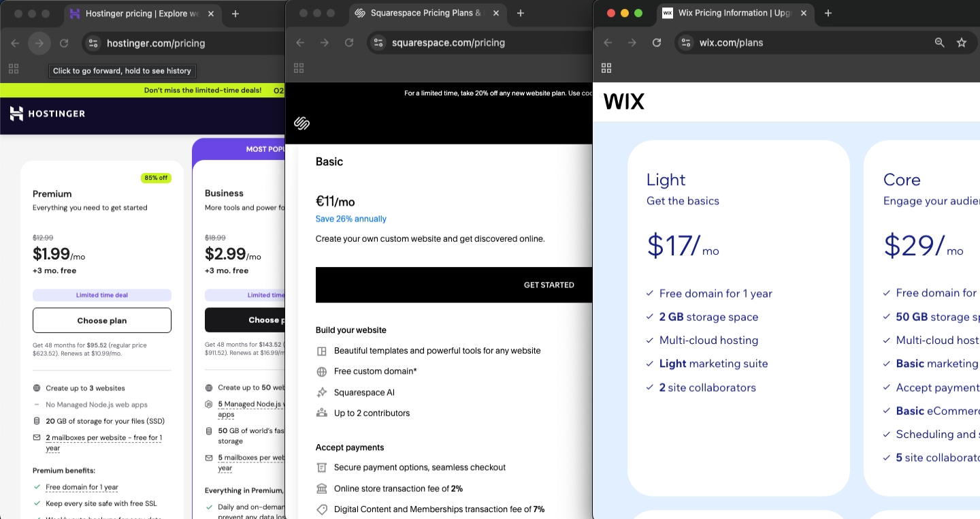The height and width of the screenshot is (519, 980).
Task: Click the Hostinger logo in the navigation bar
Action: click(x=46, y=114)
